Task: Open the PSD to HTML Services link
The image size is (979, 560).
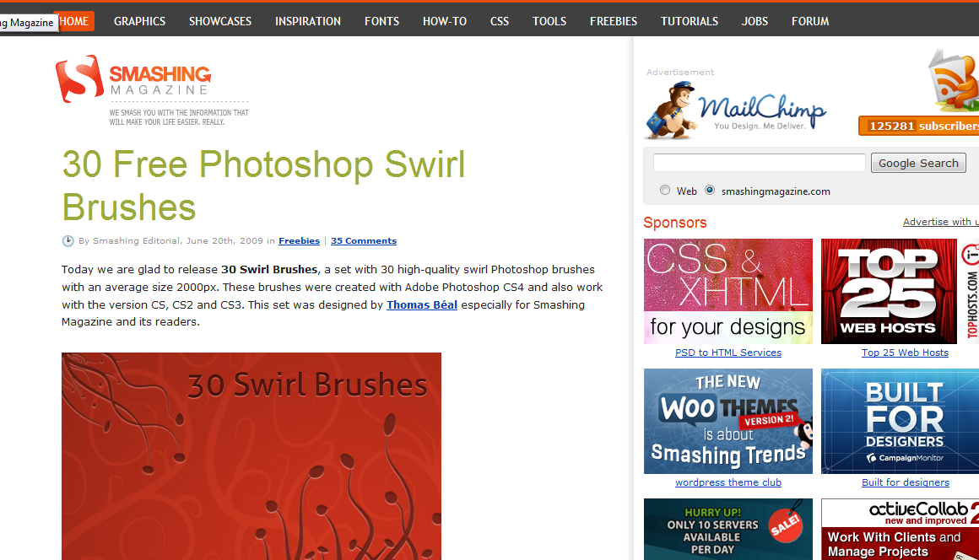Action: point(728,353)
